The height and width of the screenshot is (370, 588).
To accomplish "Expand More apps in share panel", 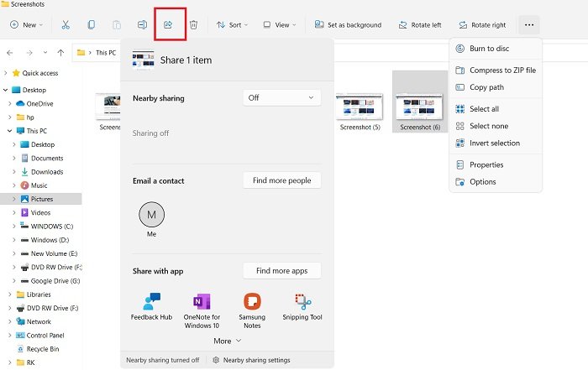I will click(227, 341).
